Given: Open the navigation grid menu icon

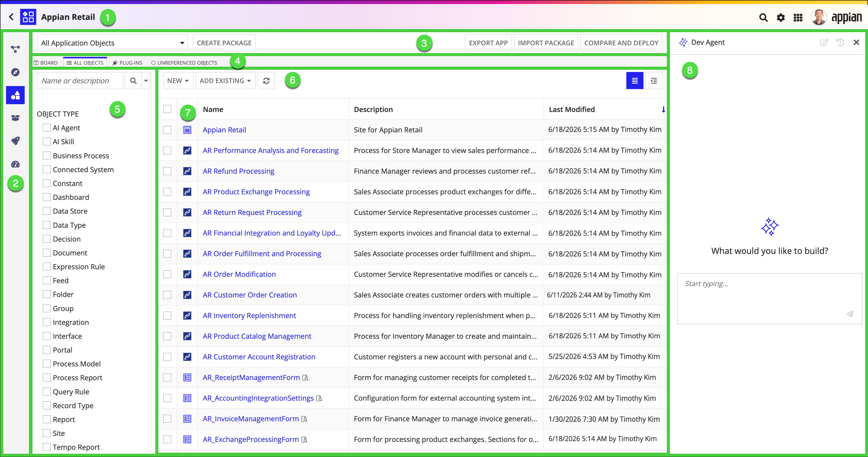Looking at the screenshot, I should (798, 18).
